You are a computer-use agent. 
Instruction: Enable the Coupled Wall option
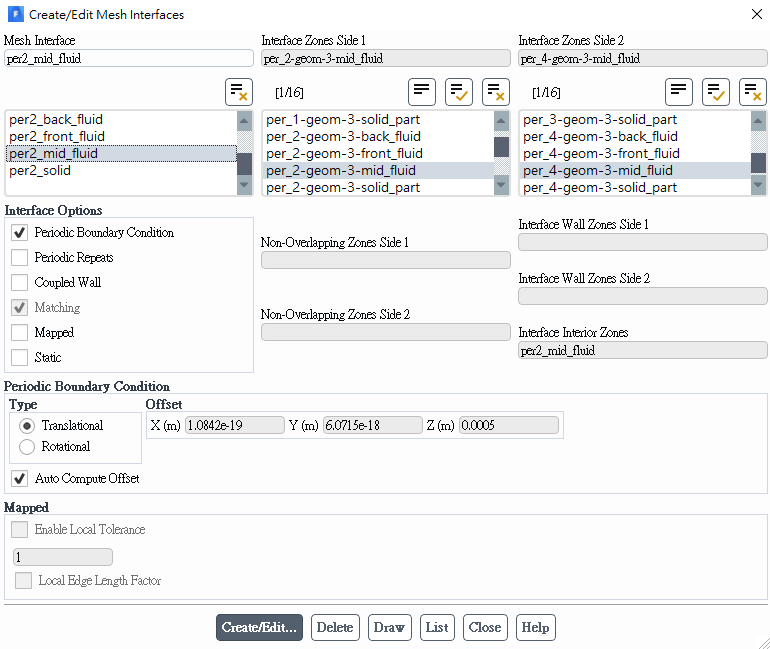pyautogui.click(x=19, y=283)
